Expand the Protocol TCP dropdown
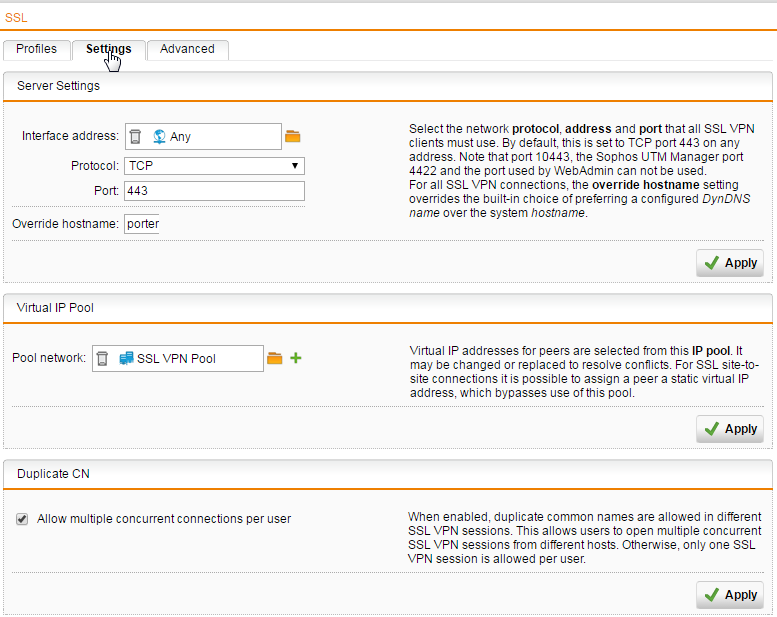This screenshot has width=777, height=617. click(x=214, y=166)
